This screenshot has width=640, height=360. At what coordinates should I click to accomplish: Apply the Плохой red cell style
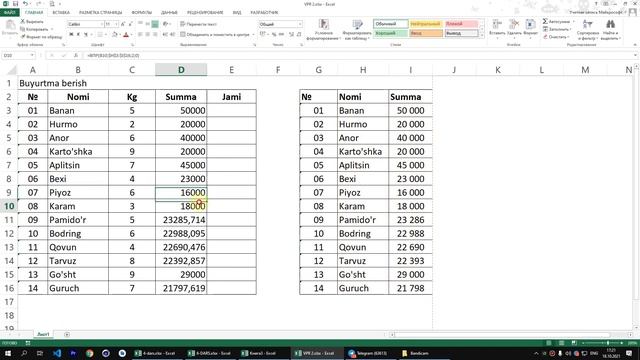click(461, 24)
